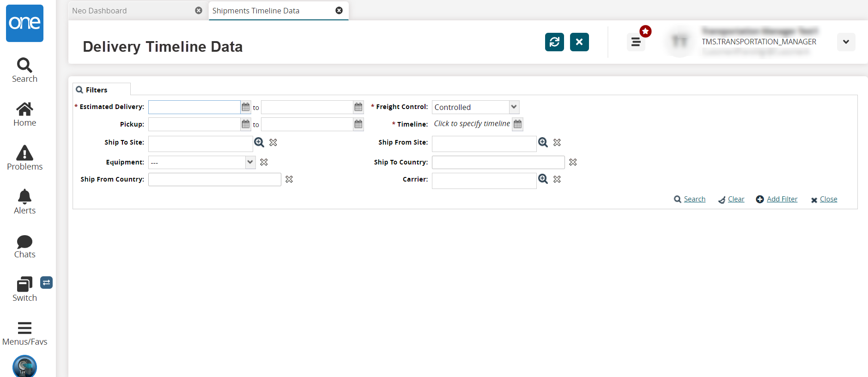Open Alerts from the sidebar
The width and height of the screenshot is (868, 377).
(24, 202)
